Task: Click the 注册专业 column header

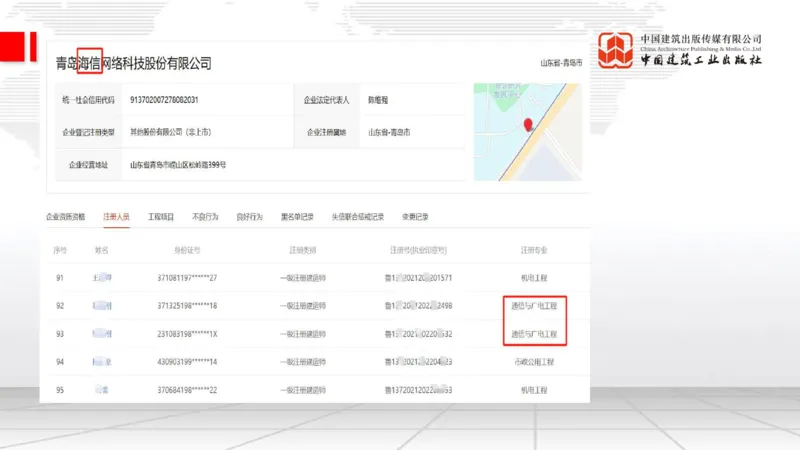Action: (534, 250)
